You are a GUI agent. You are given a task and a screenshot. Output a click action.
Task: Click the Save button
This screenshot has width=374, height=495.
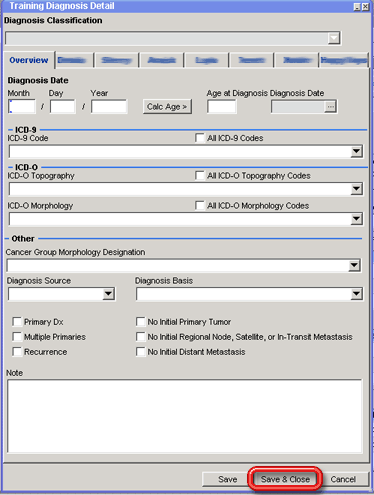coord(227,479)
